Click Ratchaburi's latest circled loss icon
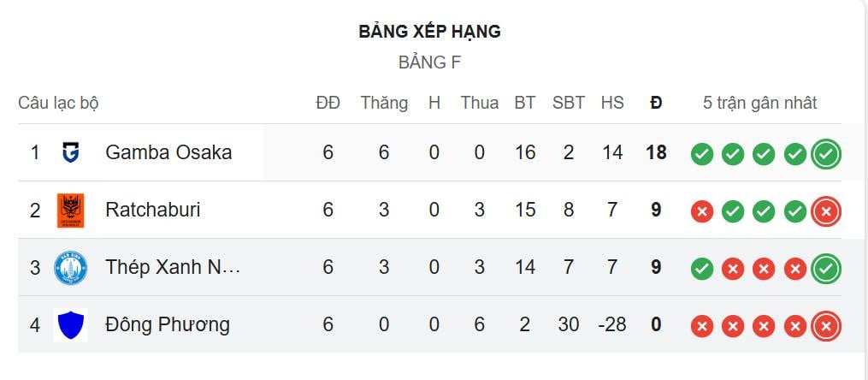The height and width of the screenshot is (380, 868). point(826,211)
